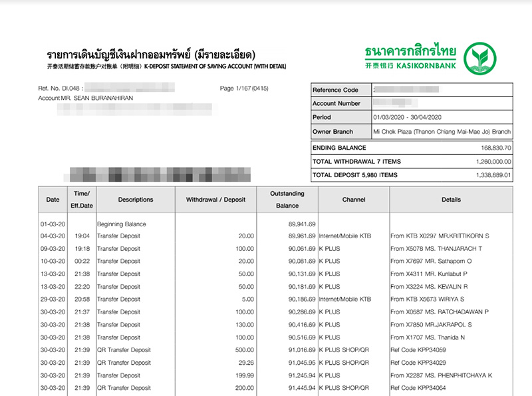Image resolution: width=532 pixels, height=396 pixels.
Task: Click the Thai statement title heading
Action: click(x=151, y=55)
